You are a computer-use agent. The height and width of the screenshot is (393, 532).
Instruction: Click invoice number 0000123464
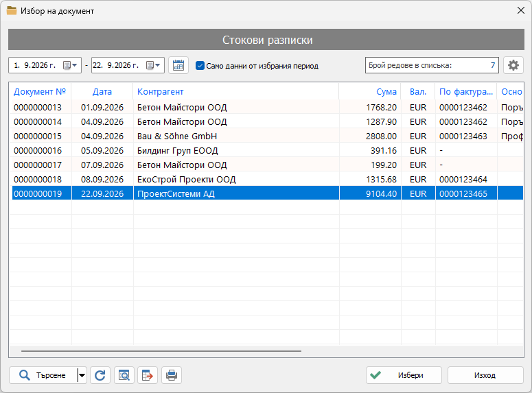(x=463, y=180)
